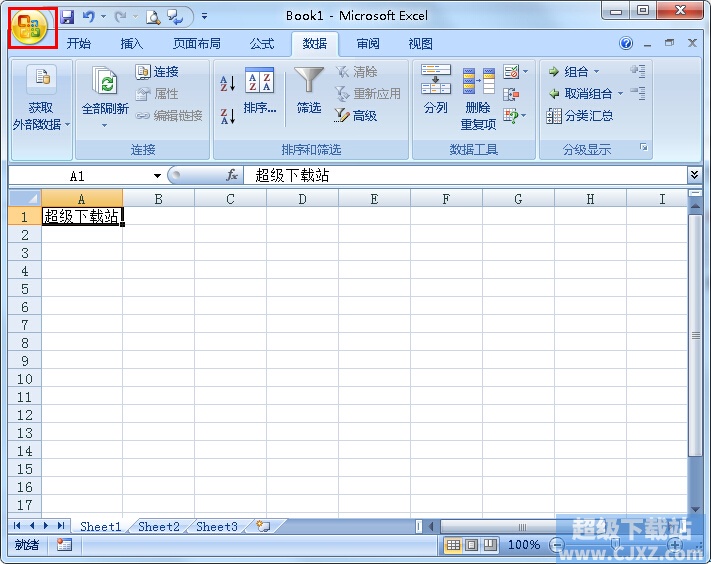The width and height of the screenshot is (711, 564).
Task: Click the What-If Analysis icon
Action: pos(511,116)
